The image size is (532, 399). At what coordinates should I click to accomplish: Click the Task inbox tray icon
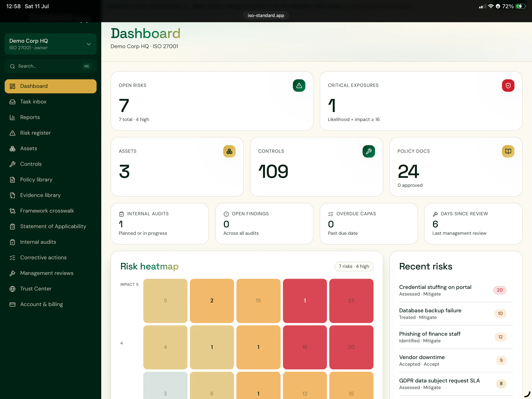[12, 102]
